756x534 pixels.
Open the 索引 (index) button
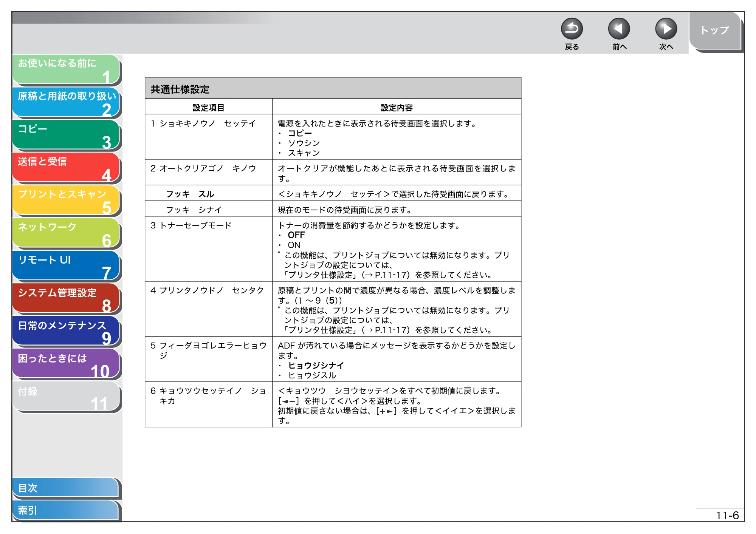65,510
